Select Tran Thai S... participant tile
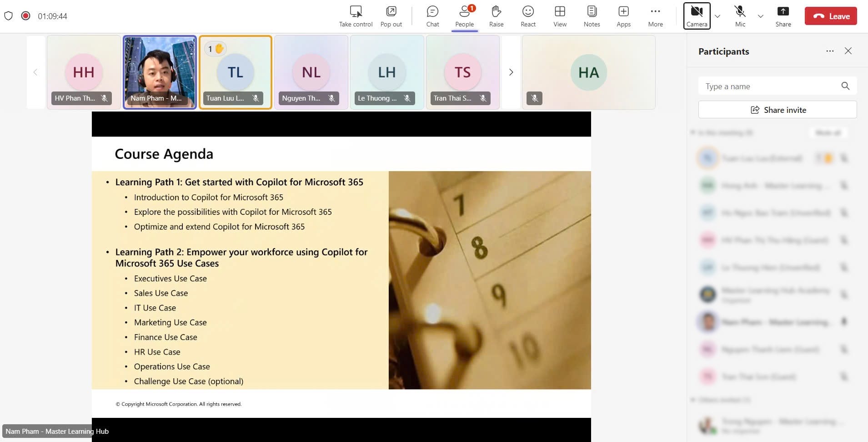This screenshot has height=442, width=868. click(463, 72)
